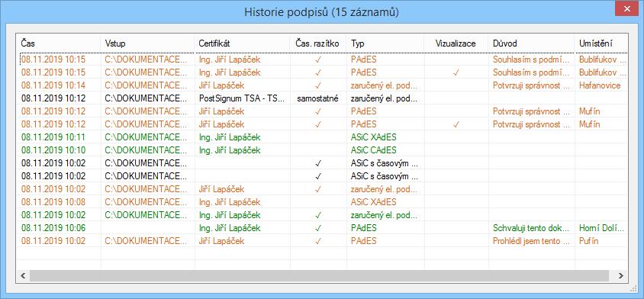Select the record dated 08.11.2019 10:14

[324, 85]
